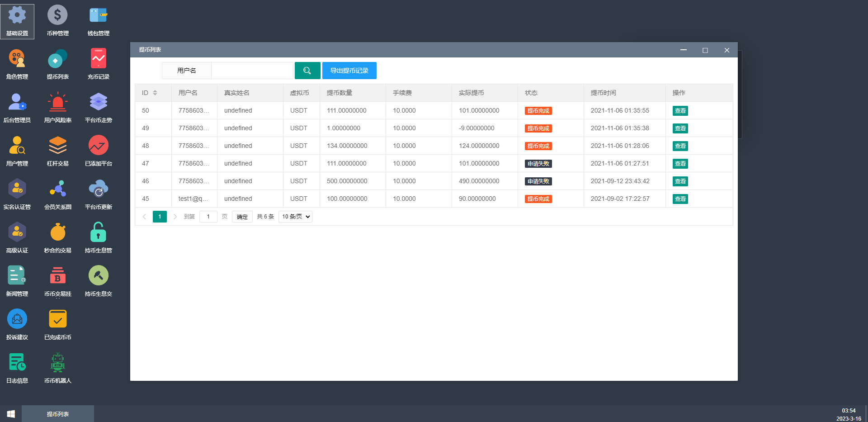The height and width of the screenshot is (422, 868).
Task: Click the 导出提币记录 export button
Action: 349,71
